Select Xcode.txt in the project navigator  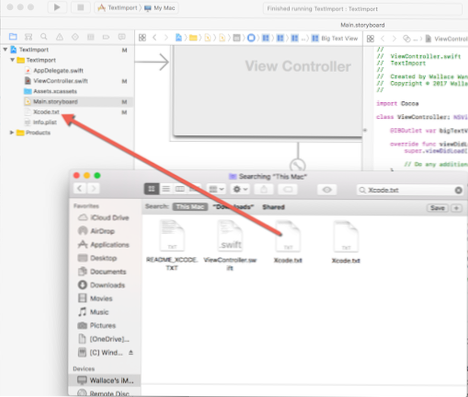[46, 112]
